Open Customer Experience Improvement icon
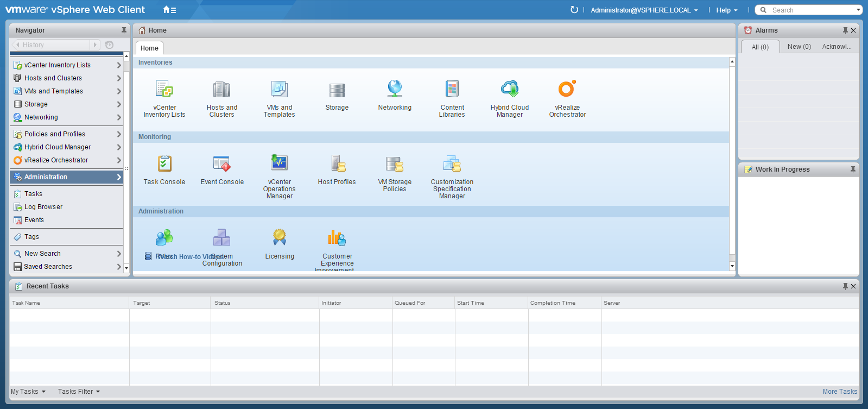Viewport: 868px width, 409px height. tap(337, 237)
